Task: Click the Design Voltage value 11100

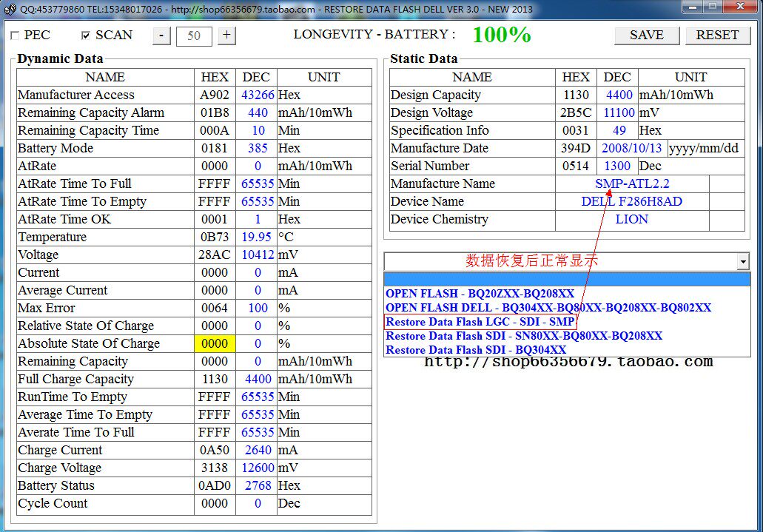Action: (619, 113)
